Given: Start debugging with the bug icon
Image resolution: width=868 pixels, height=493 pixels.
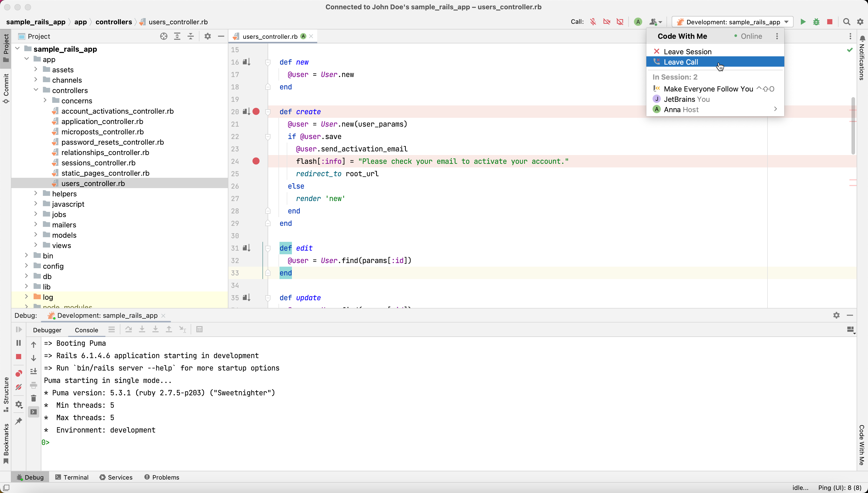Looking at the screenshot, I should [816, 21].
